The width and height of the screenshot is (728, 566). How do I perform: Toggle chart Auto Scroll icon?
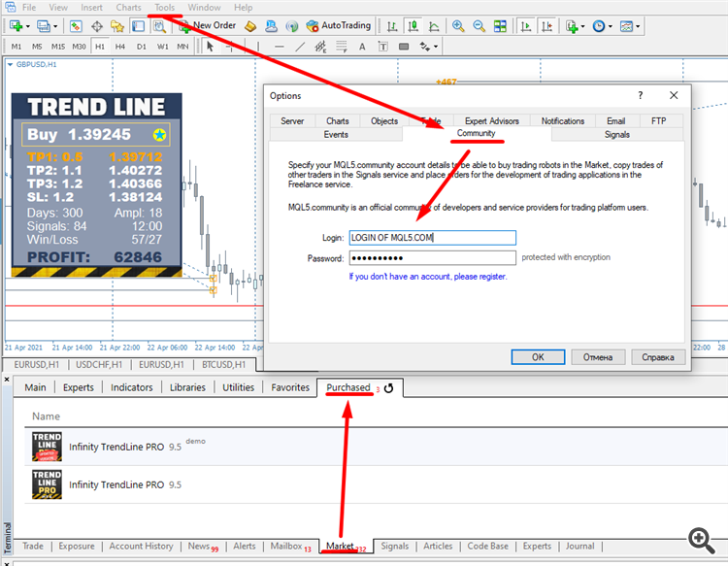pos(526,26)
